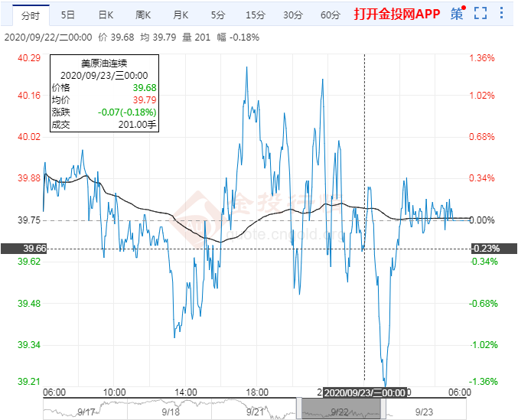This screenshot has height=420, width=518.
Task: Click the left handle of timeline range slider
Action: 299,409
